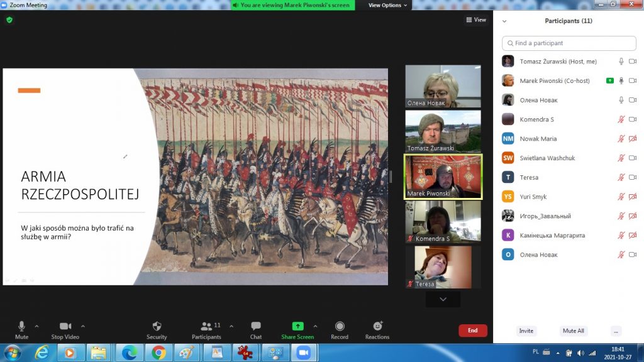Open the View Options dropdown
The height and width of the screenshot is (362, 644).
pyautogui.click(x=387, y=5)
